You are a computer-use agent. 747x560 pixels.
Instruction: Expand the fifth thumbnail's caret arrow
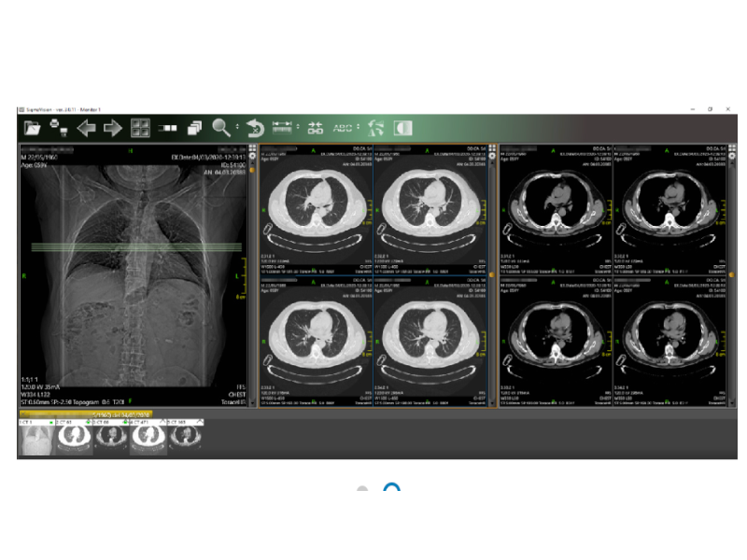pyautogui.click(x=200, y=423)
